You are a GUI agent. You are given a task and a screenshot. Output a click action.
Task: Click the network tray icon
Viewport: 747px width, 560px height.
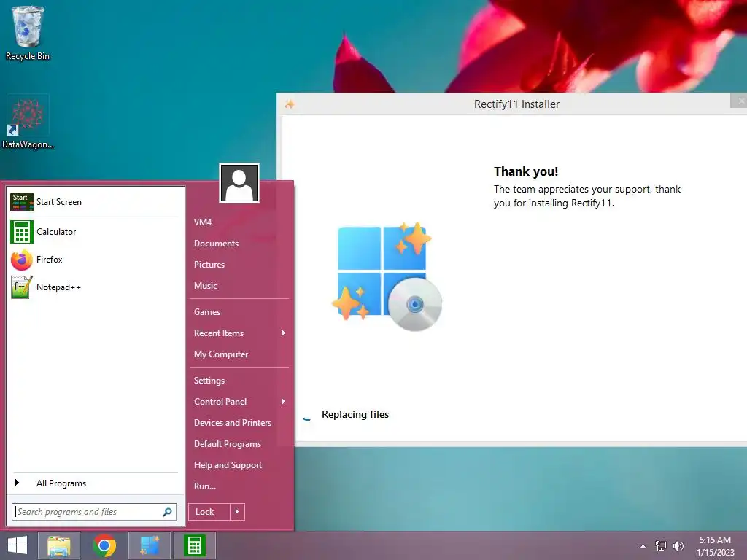click(x=661, y=546)
